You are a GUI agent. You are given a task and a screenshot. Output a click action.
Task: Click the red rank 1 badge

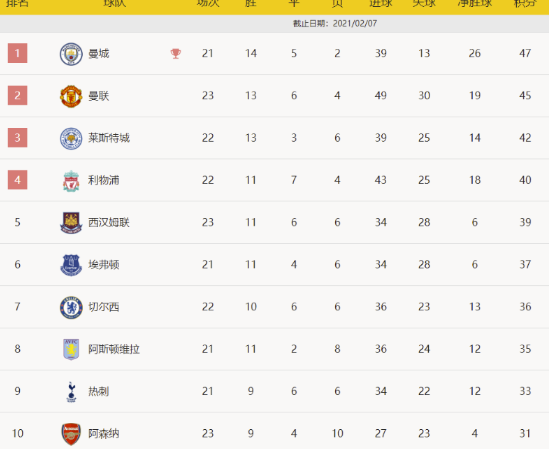click(x=18, y=53)
